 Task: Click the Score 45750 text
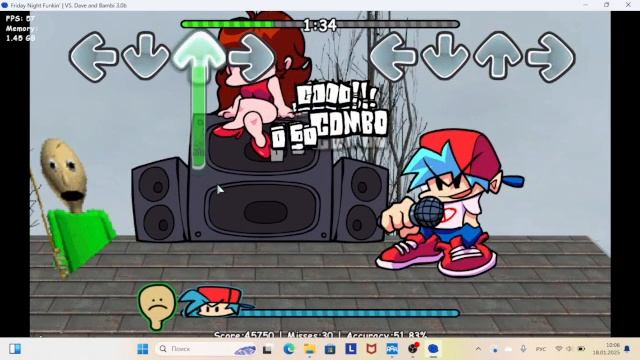point(244,335)
